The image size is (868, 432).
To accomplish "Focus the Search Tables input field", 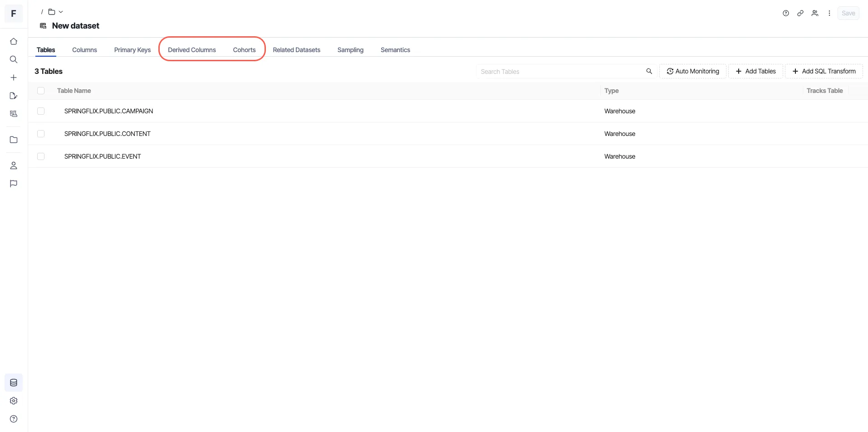I will pos(566,71).
